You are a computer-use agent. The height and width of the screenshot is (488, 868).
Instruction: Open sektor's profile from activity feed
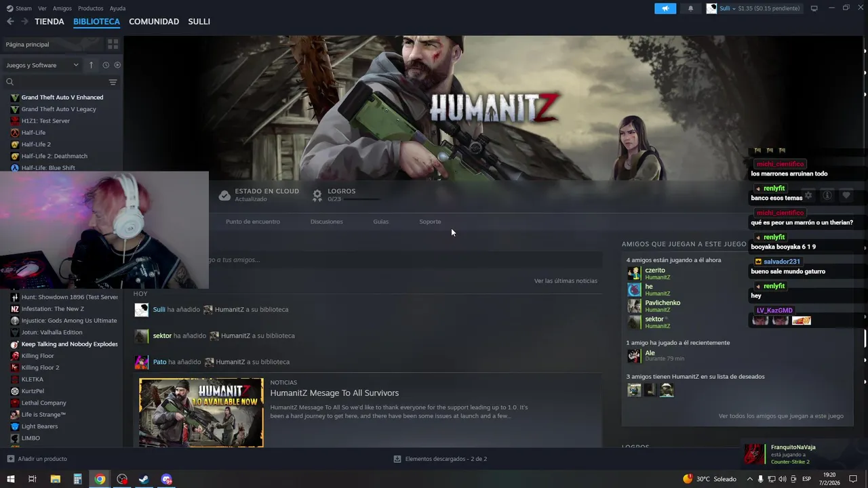click(x=162, y=335)
